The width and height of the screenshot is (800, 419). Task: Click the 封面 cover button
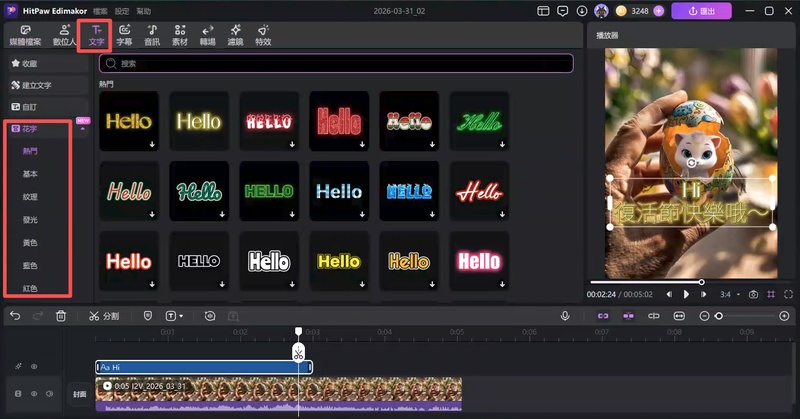pyautogui.click(x=79, y=394)
